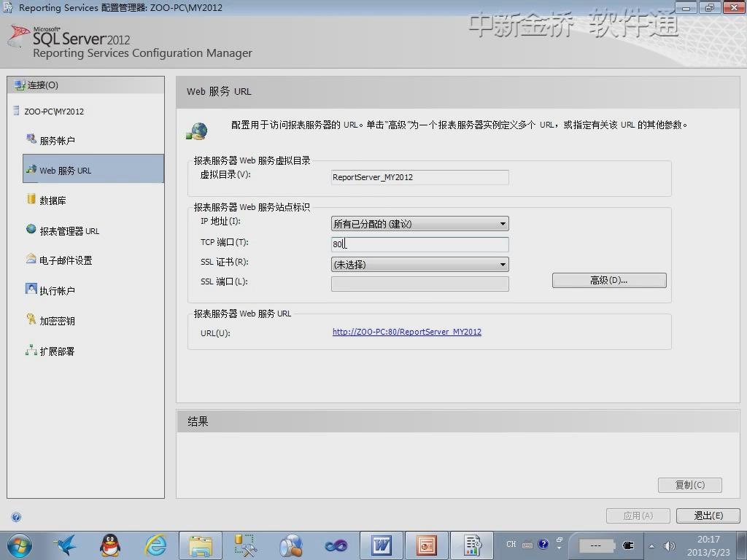Expand the SSL certificate (SSL 证书) dropdown
Viewport: 747px width, 560px height.
[503, 265]
